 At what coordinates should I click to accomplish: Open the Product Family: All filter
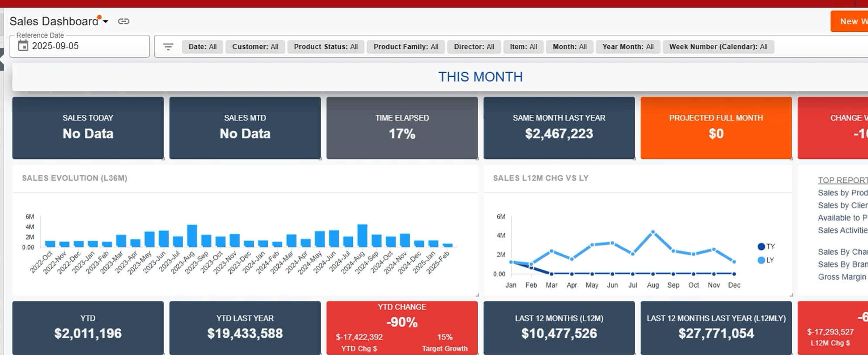click(406, 47)
